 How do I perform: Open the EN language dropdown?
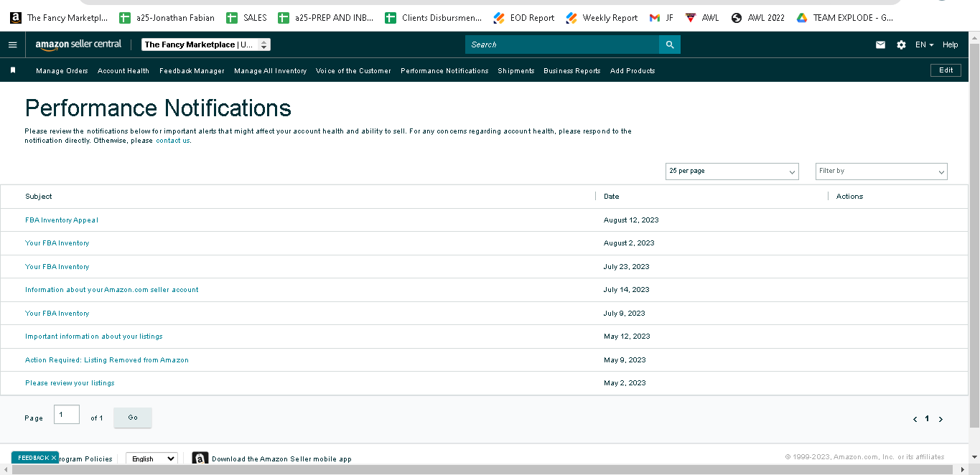(x=924, y=44)
